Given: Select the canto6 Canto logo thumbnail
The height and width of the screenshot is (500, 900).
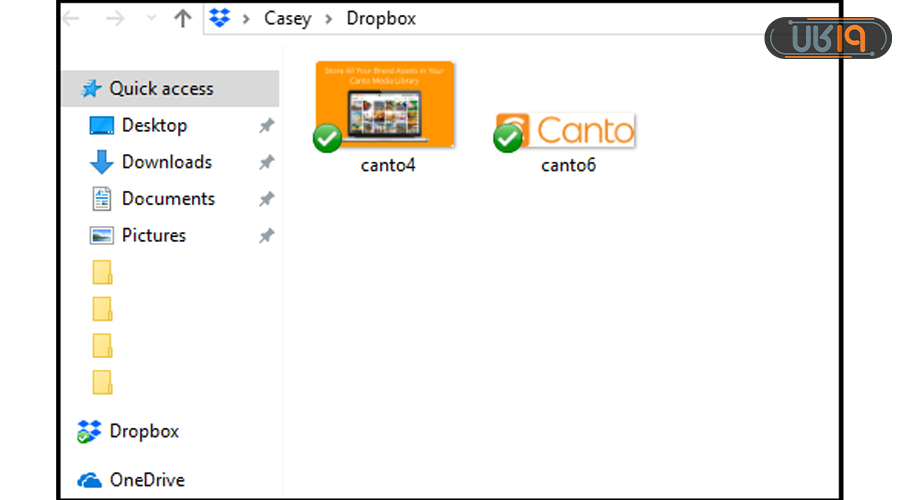Looking at the screenshot, I should pos(565,130).
